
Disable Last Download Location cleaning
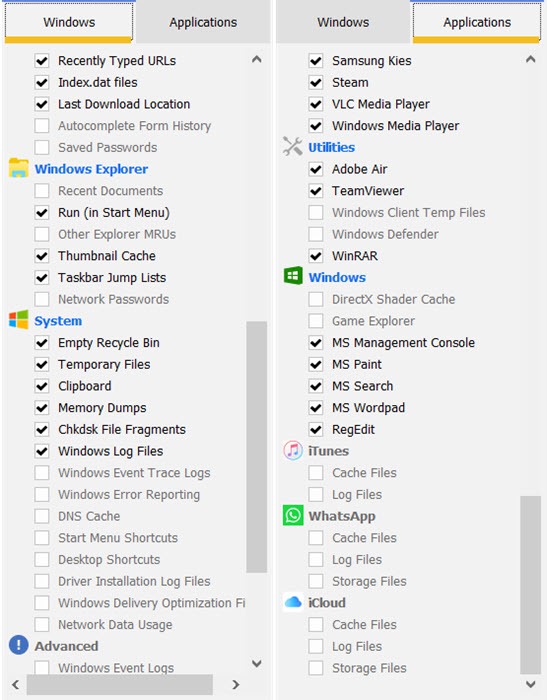point(42,104)
